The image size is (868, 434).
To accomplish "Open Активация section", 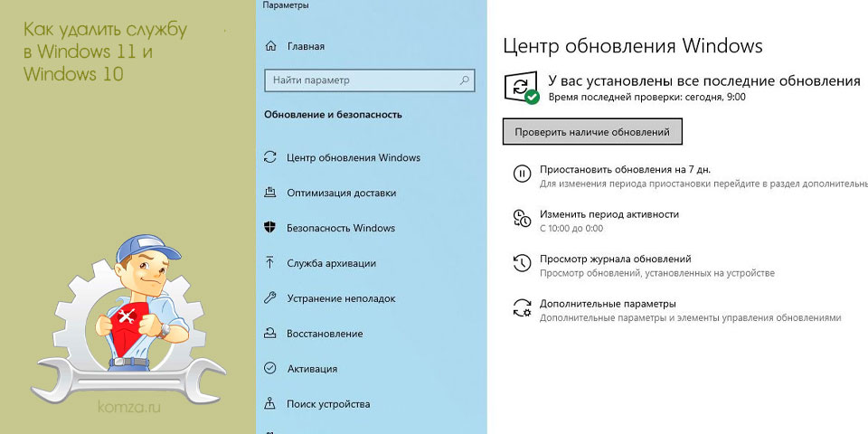I will coord(312,369).
